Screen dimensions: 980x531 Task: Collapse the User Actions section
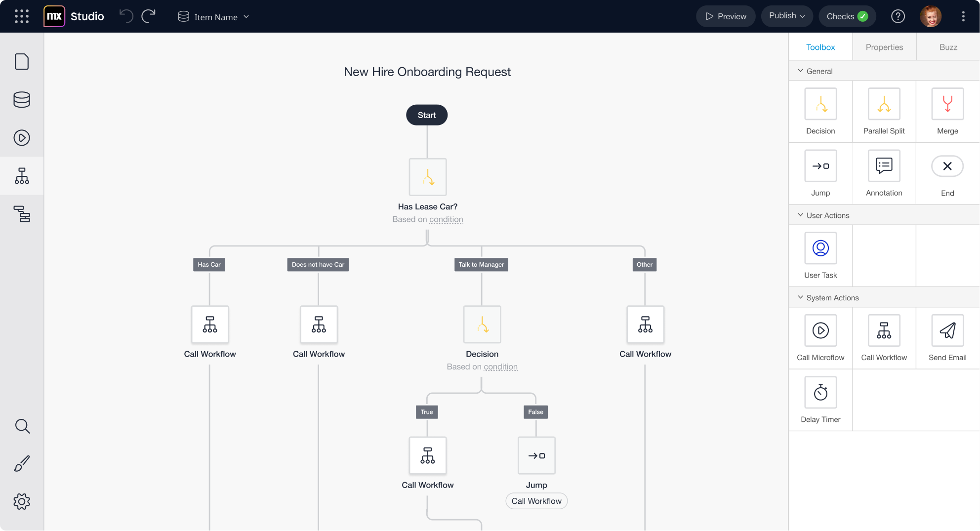884,215
